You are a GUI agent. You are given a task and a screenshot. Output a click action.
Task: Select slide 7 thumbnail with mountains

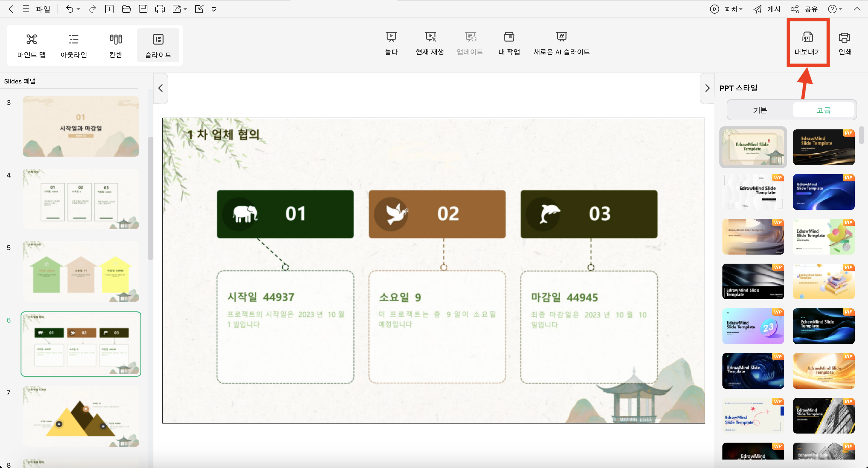[x=81, y=416]
